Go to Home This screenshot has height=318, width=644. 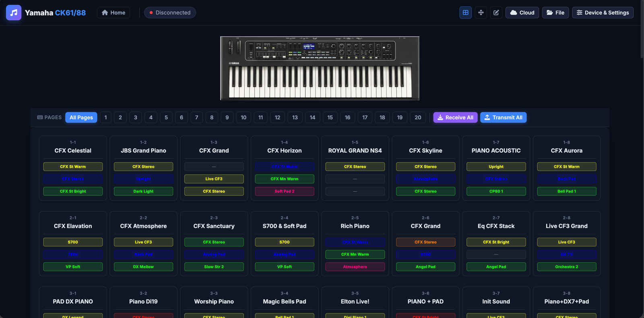click(x=114, y=12)
